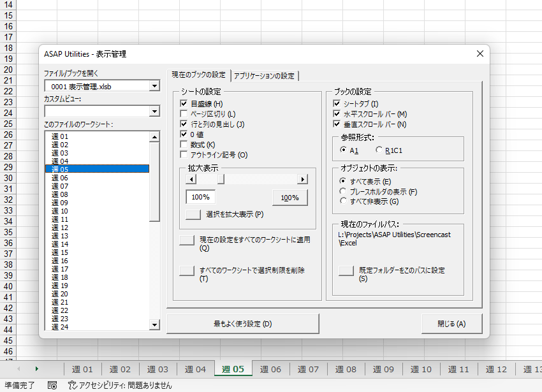Click the zoom slider thumb
The width and height of the screenshot is (542, 392).
221,179
